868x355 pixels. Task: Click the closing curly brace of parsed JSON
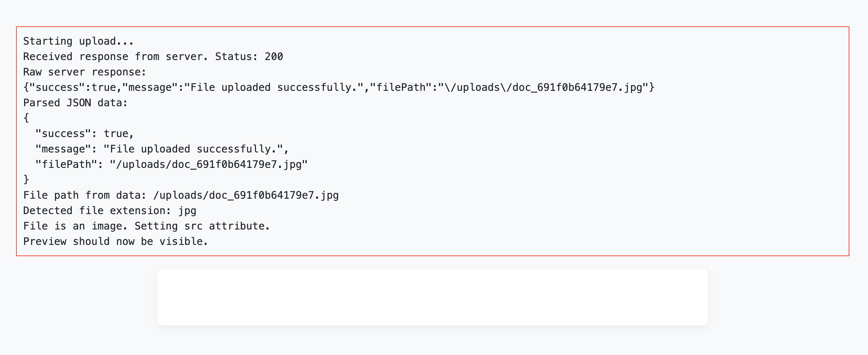[26, 179]
